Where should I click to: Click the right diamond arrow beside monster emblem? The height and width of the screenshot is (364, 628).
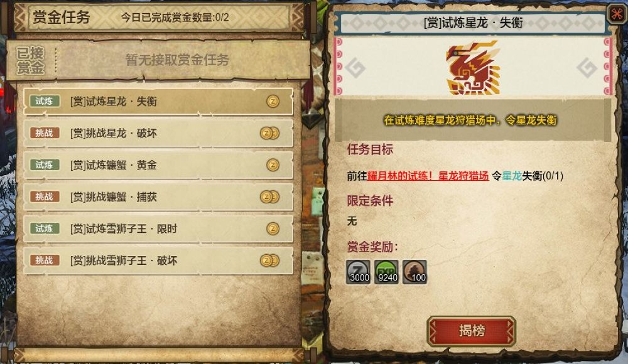[x=587, y=68]
